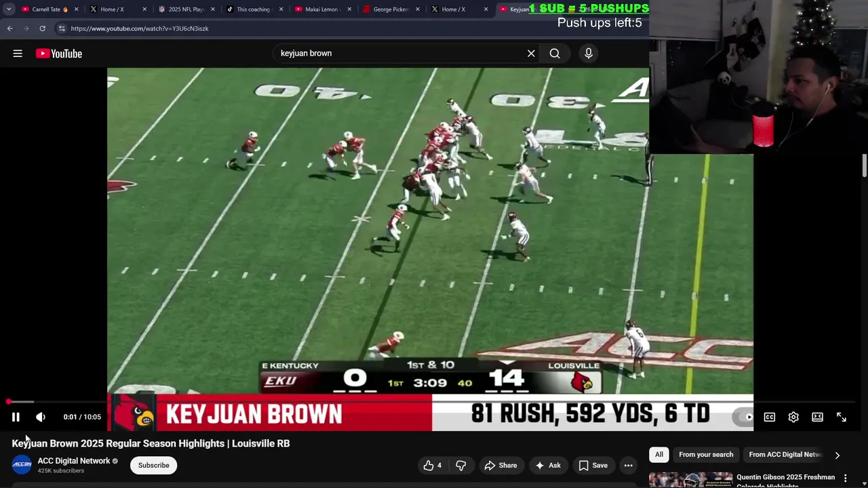Viewport: 868px width, 488px height.
Task: Open the tab search dropdown arrow
Action: coord(8,9)
